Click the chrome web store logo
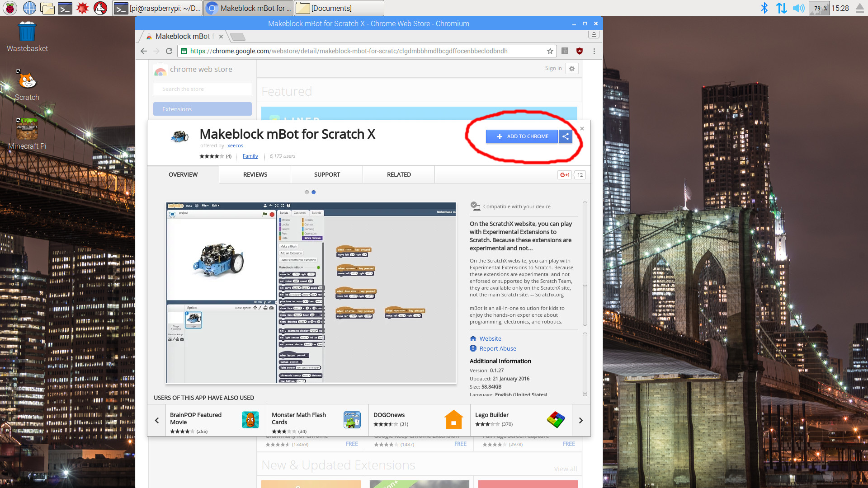The image size is (868, 488). (193, 70)
